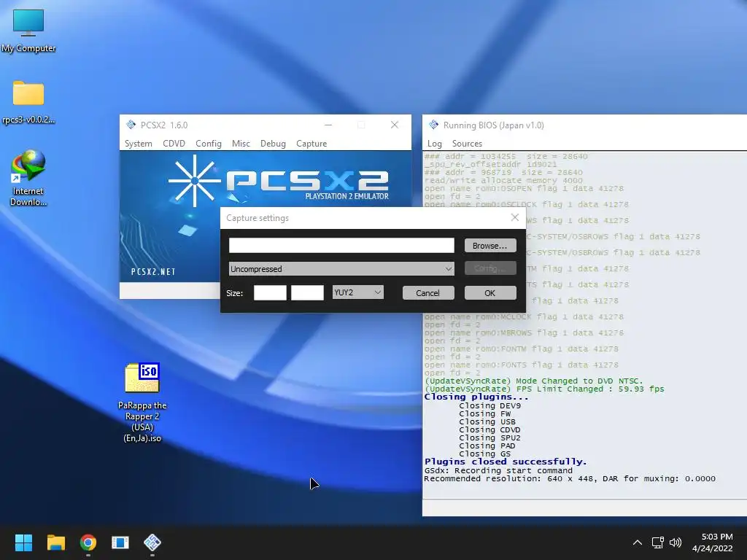
Task: Open network status in system tray
Action: (658, 542)
